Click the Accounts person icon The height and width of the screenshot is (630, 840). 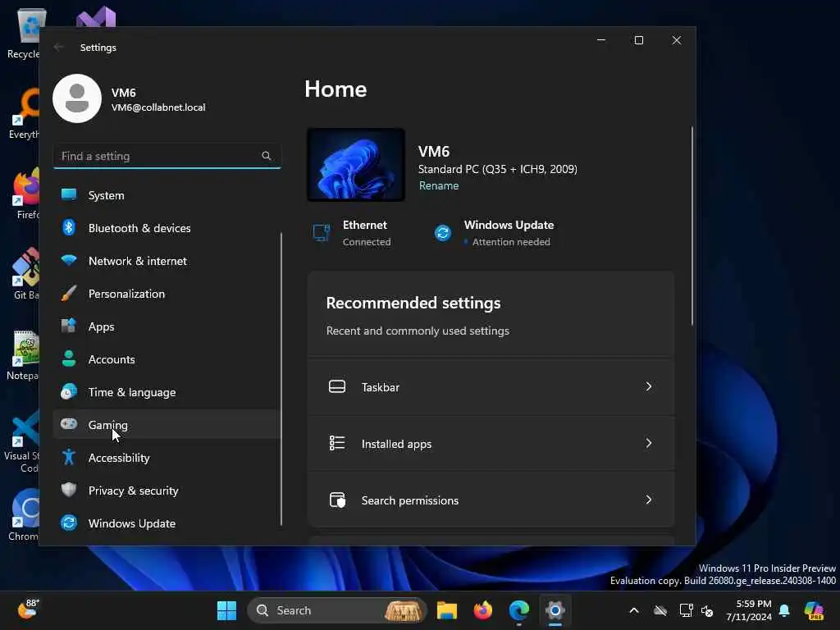tap(69, 358)
